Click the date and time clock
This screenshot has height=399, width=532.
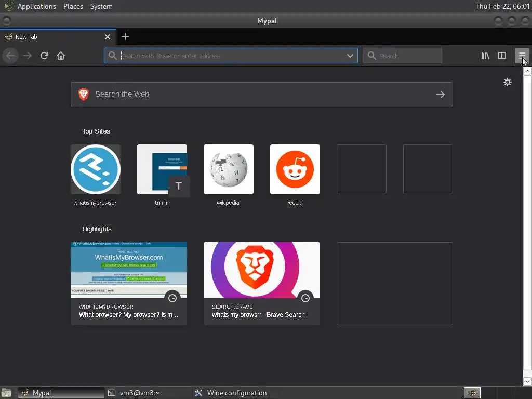click(502, 6)
